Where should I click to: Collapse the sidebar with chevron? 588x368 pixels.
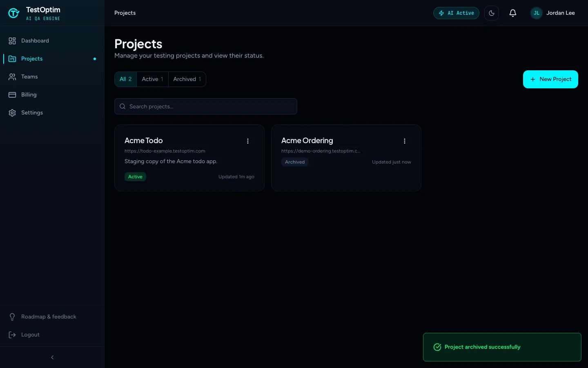[52, 357]
